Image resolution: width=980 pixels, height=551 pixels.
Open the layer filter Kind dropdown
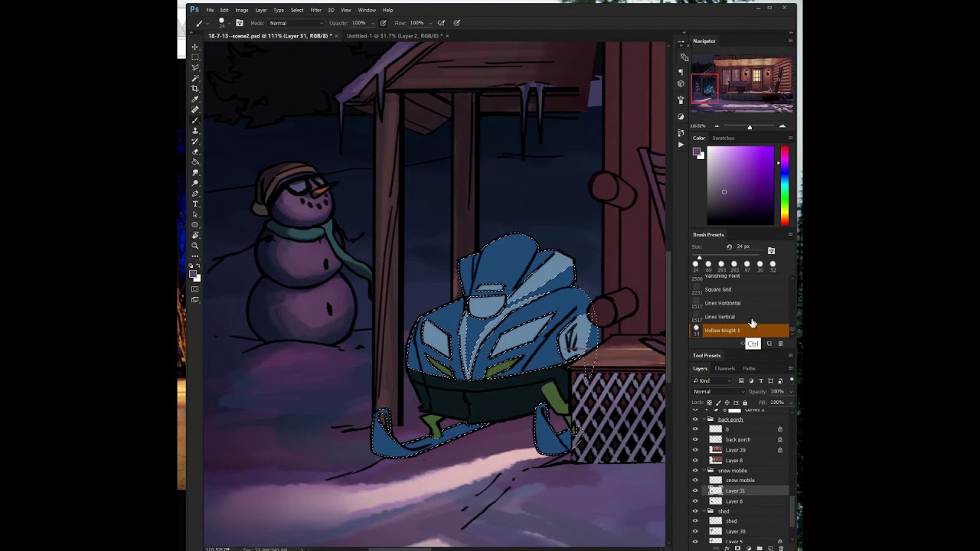click(x=711, y=380)
